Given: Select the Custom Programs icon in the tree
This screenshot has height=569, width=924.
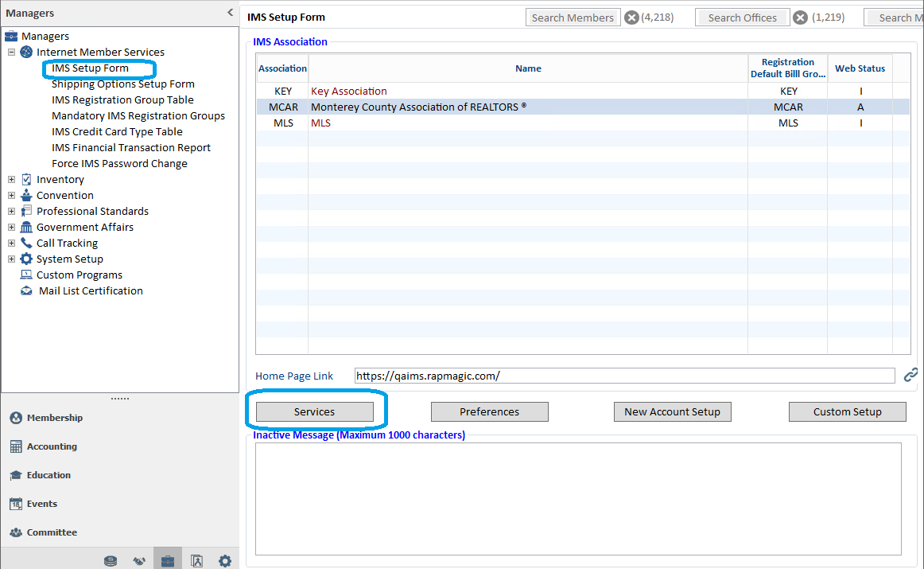Looking at the screenshot, I should tap(26, 275).
